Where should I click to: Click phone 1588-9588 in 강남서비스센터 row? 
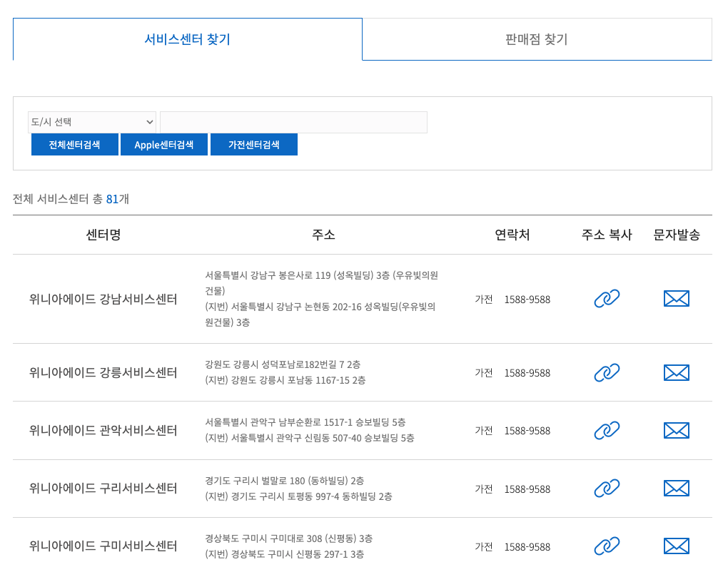[527, 300]
